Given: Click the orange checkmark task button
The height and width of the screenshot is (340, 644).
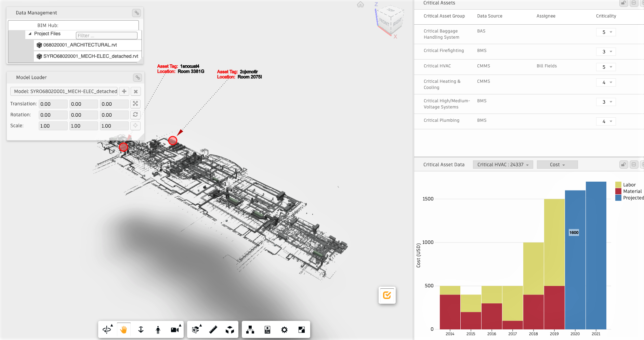Looking at the screenshot, I should 387,295.
